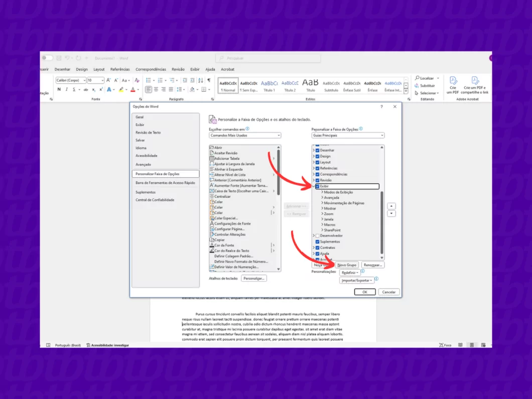Toggle AutoSave switch in title bar

47,58
